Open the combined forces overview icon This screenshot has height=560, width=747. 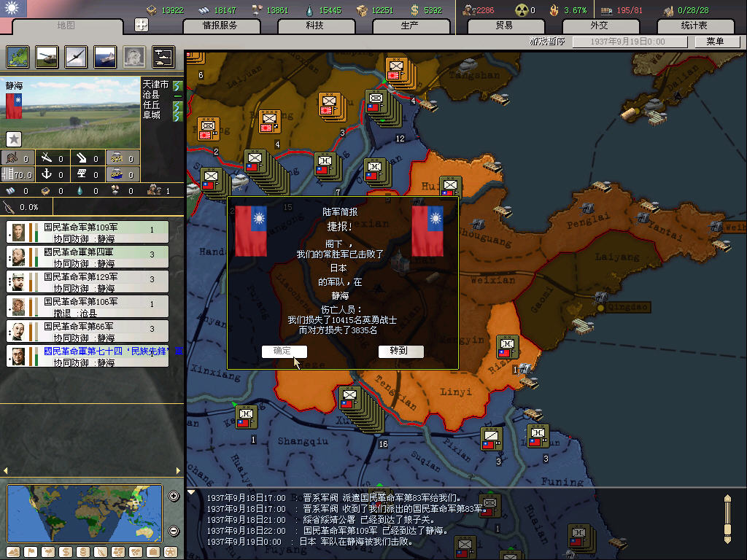click(x=163, y=57)
